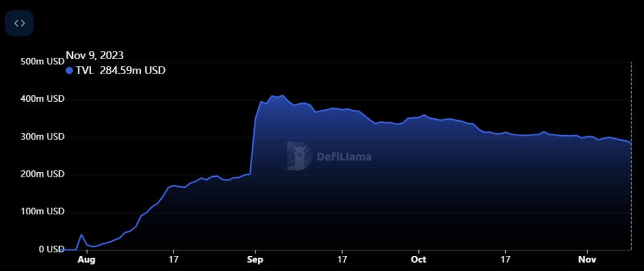Pick the Oct label on the timeline
The height and width of the screenshot is (271, 644).
pos(418,259)
